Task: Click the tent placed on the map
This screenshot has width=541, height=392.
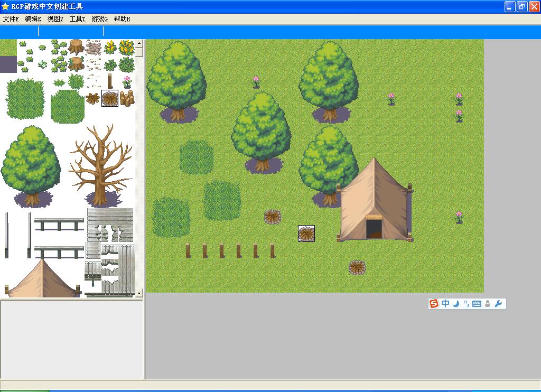Action: tap(375, 200)
